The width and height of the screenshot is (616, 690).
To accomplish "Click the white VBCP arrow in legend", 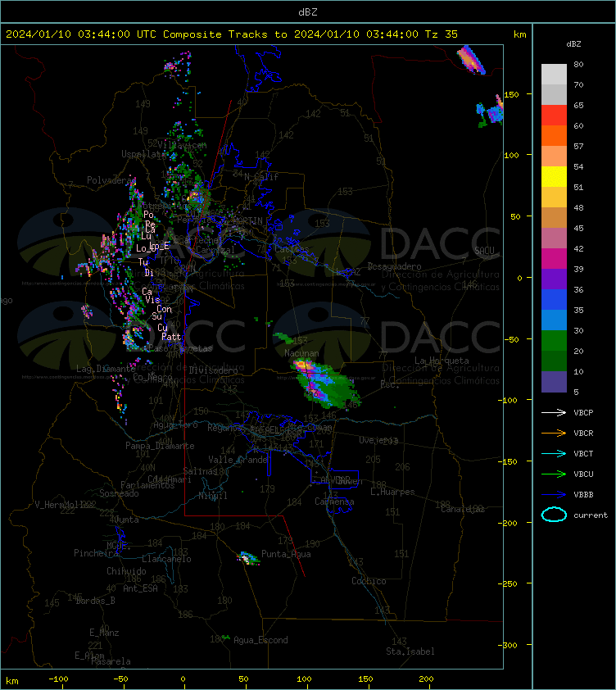I will point(554,412).
